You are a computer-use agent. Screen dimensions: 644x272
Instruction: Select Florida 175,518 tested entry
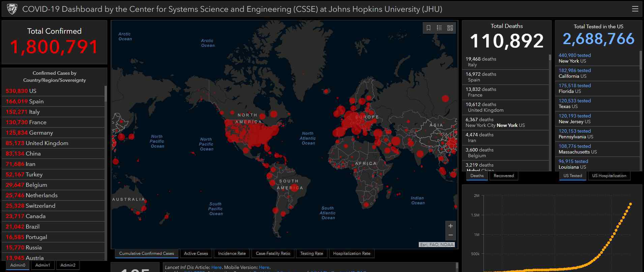tap(597, 89)
